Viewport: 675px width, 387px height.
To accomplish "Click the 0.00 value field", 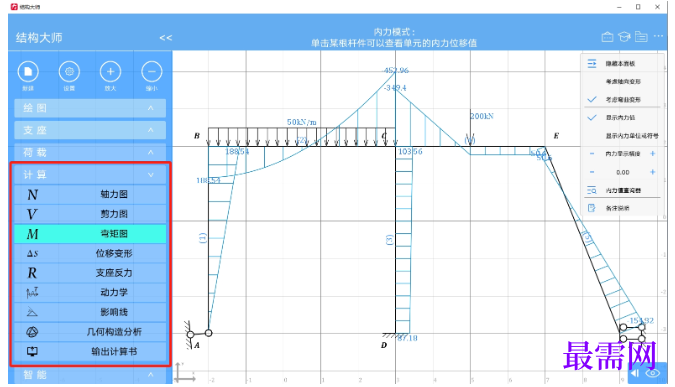I will tap(622, 172).
